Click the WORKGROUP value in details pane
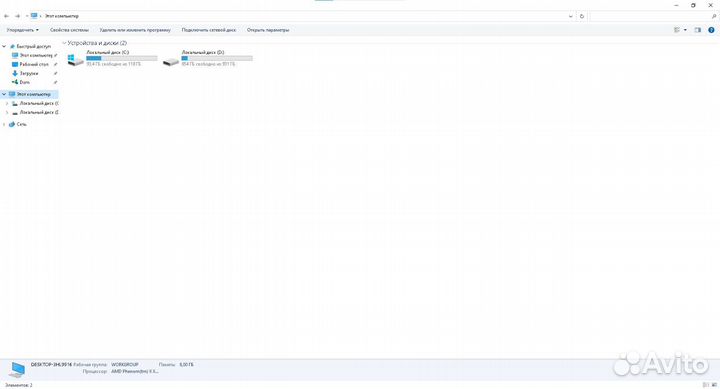720x389 pixels. click(125, 365)
